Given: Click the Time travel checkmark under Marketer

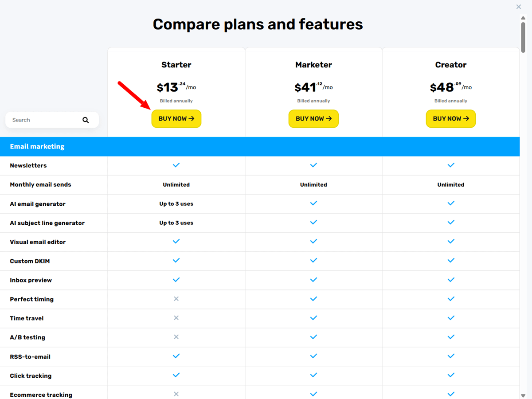Looking at the screenshot, I should (x=313, y=318).
